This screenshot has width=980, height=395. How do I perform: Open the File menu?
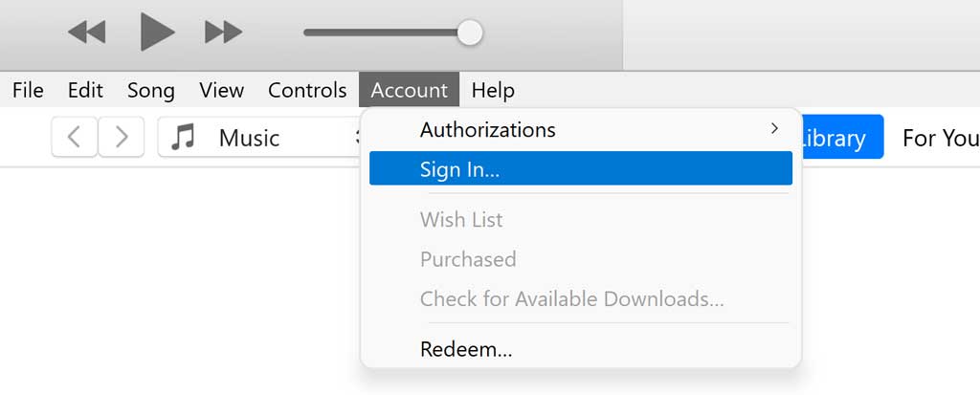click(28, 90)
